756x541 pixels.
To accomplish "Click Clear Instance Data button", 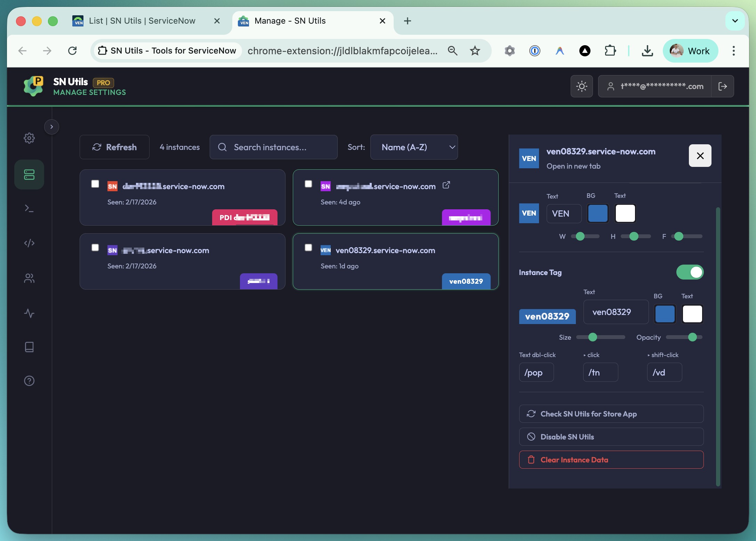I will point(611,460).
